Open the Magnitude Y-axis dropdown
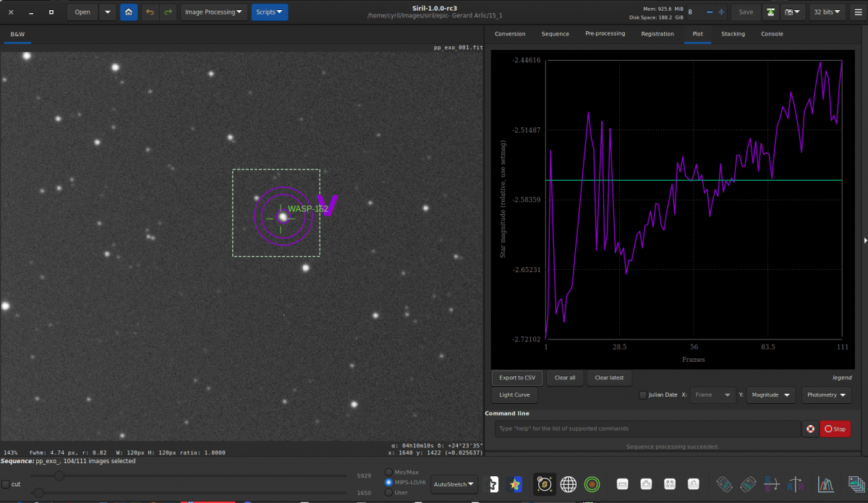 [x=770, y=394]
